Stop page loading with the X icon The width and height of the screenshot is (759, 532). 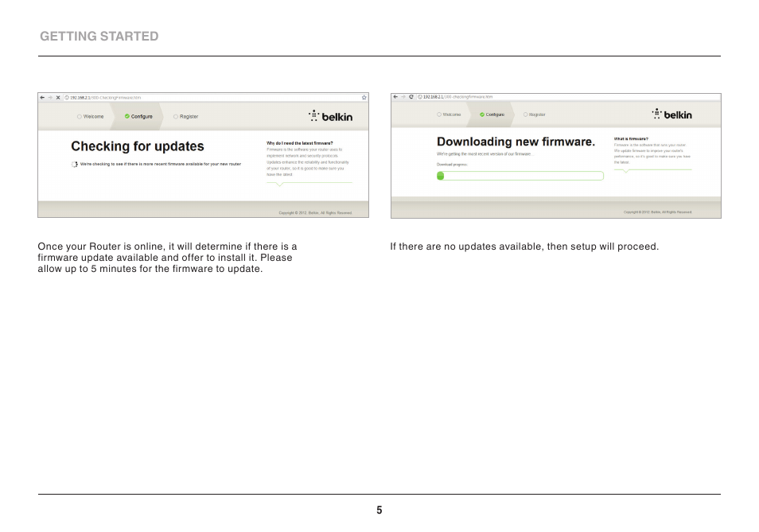point(58,98)
